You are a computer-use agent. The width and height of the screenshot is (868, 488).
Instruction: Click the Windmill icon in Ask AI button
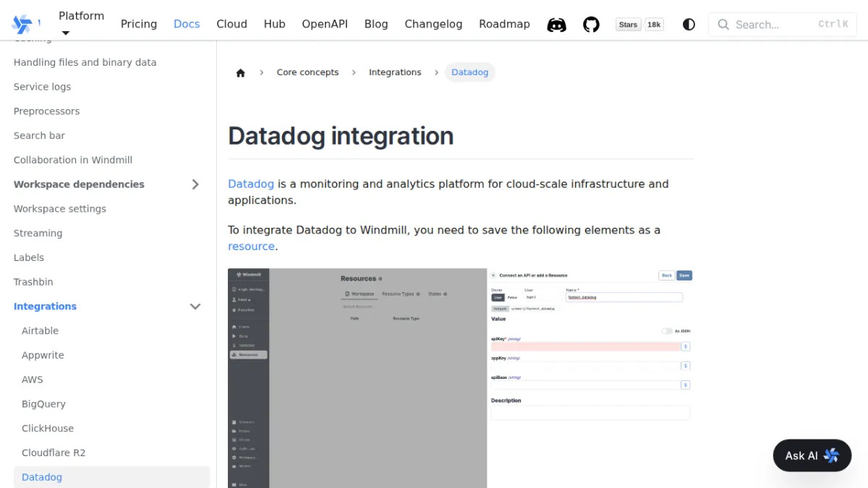[x=831, y=455]
